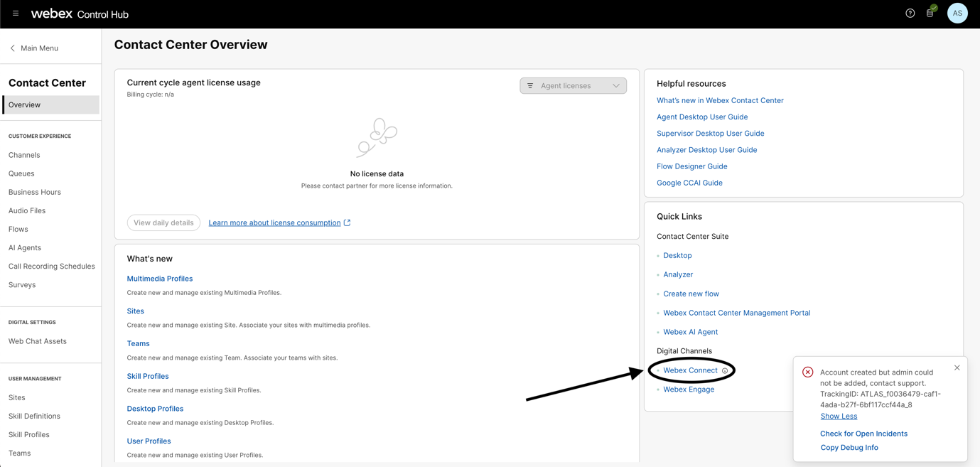Image resolution: width=980 pixels, height=467 pixels.
Task: Click the Contact Center Overview heading
Action: click(x=191, y=45)
